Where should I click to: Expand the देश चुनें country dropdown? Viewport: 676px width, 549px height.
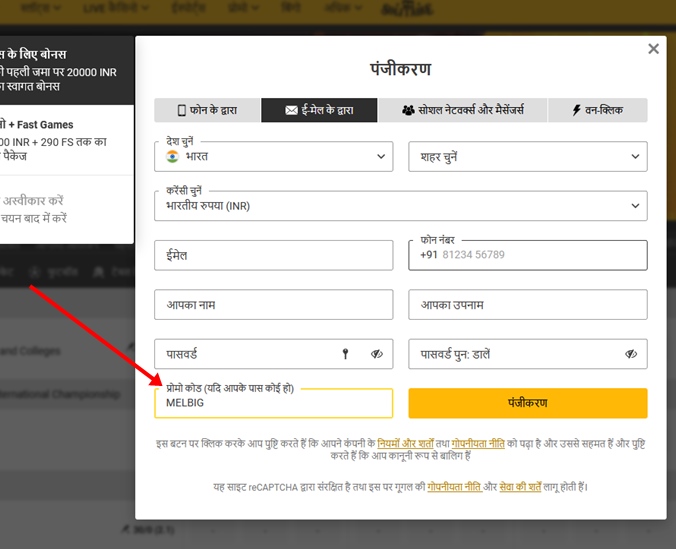point(273,157)
